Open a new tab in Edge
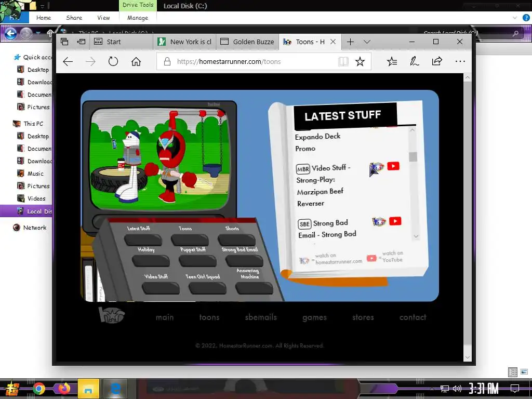532x399 pixels. [351, 42]
